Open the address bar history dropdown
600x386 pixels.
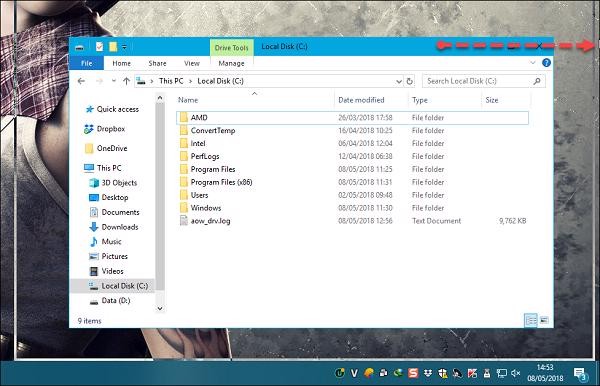398,81
